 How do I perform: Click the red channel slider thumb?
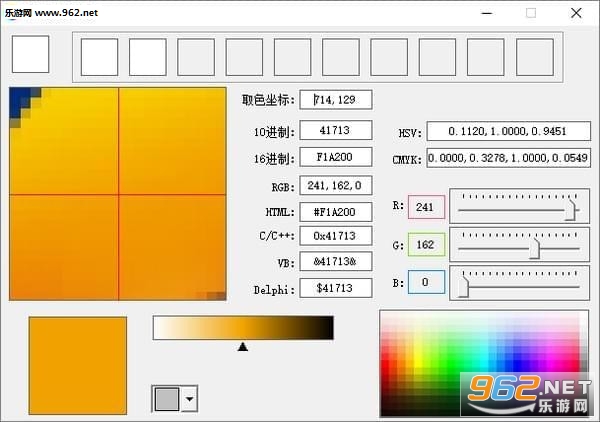571,210
